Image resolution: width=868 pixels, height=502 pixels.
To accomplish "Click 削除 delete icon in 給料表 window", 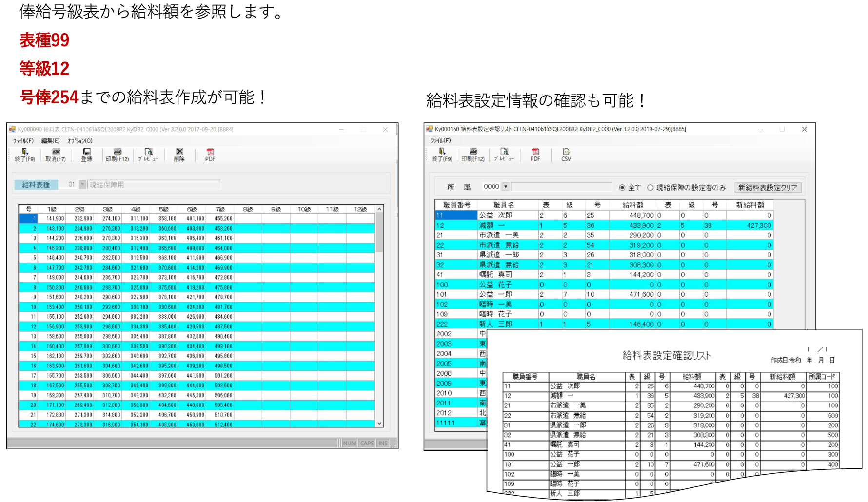I will pyautogui.click(x=179, y=155).
